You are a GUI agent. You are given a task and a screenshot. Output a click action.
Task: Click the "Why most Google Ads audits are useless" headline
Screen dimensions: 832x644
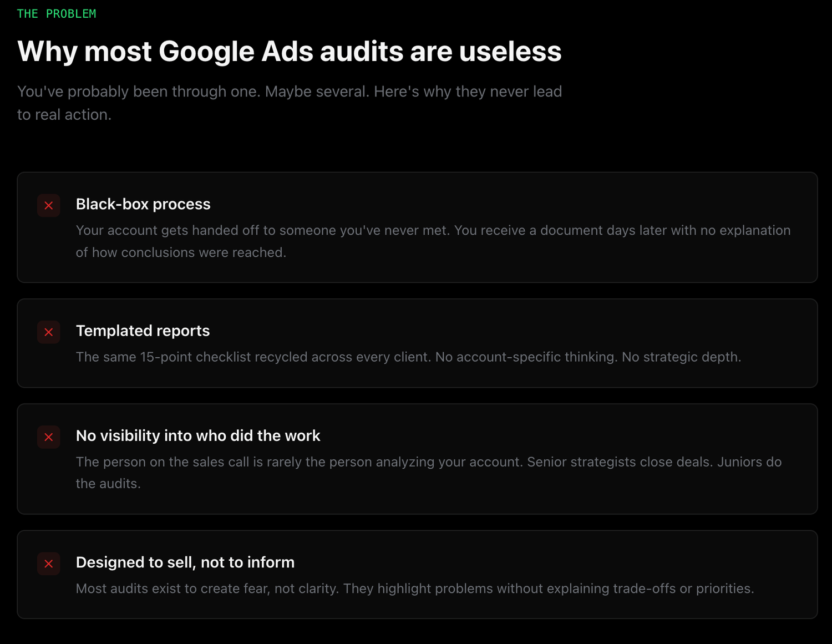pyautogui.click(x=289, y=52)
